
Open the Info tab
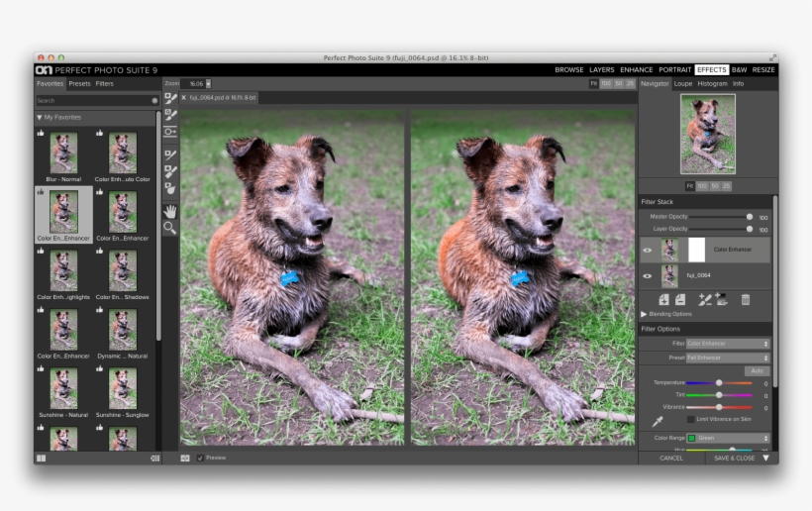tap(738, 83)
